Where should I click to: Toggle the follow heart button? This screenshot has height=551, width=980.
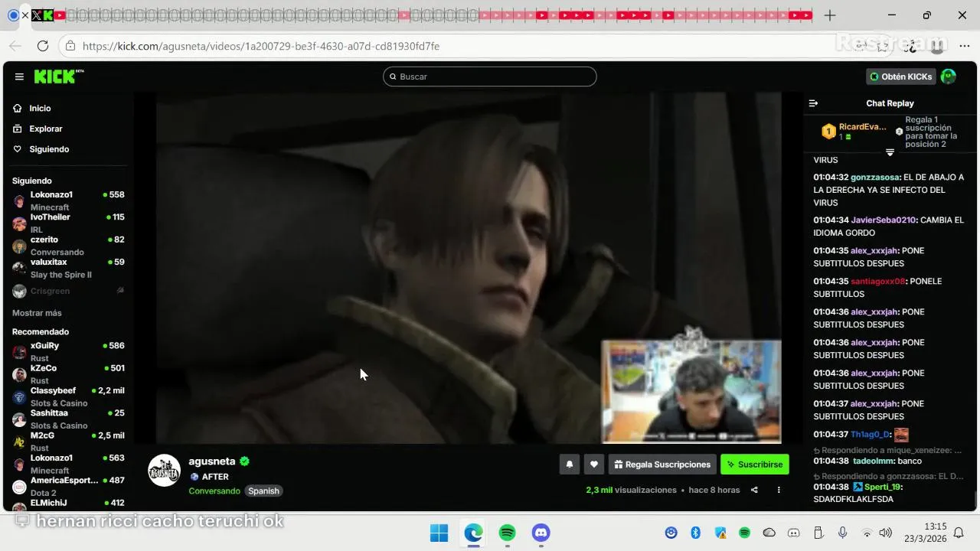coord(594,464)
